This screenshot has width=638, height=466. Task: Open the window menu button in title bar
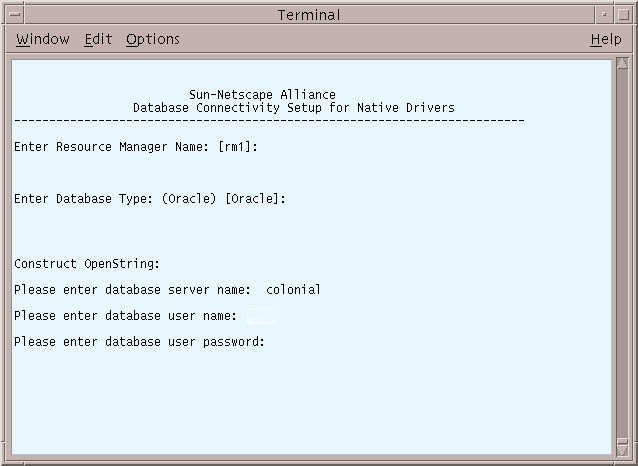pos(15,15)
